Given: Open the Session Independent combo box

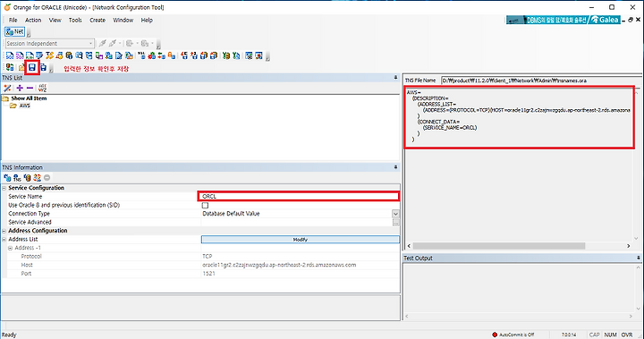Looking at the screenshot, I should [50, 43].
